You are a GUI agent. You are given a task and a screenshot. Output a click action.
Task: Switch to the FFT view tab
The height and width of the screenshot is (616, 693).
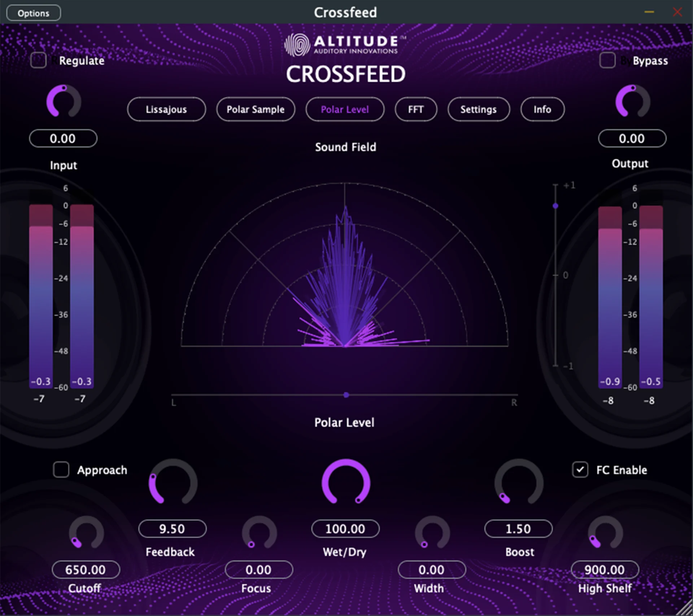point(416,109)
